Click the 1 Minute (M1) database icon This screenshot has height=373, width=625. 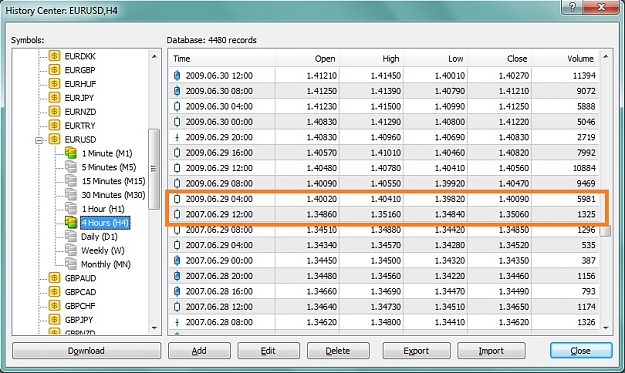(71, 153)
